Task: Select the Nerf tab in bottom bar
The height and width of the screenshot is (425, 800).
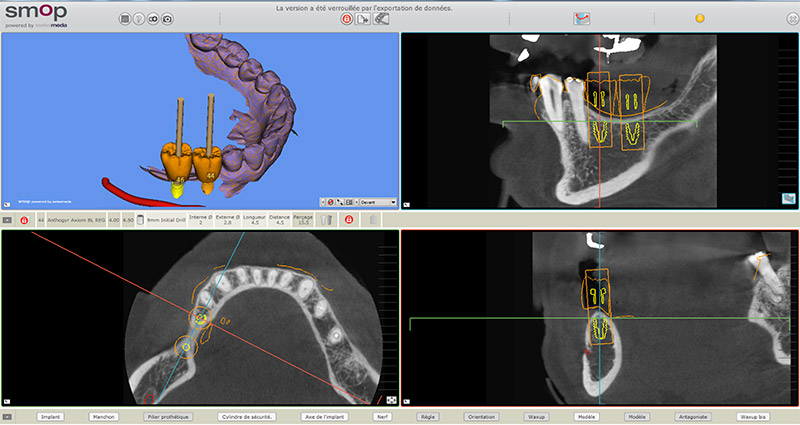Action: point(382,415)
